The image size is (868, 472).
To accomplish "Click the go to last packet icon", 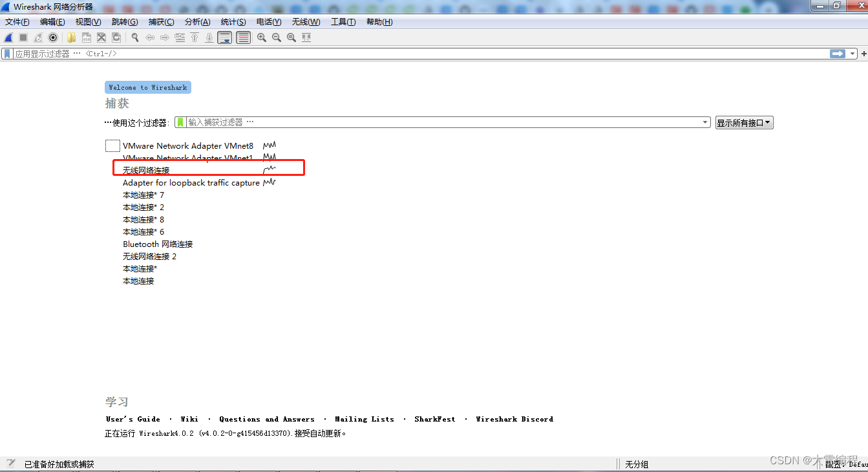I will (x=209, y=38).
